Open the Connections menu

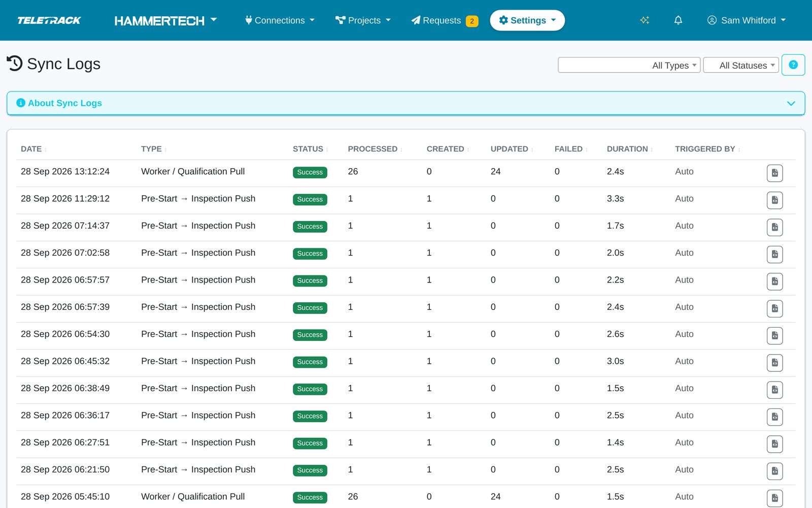[x=280, y=20]
